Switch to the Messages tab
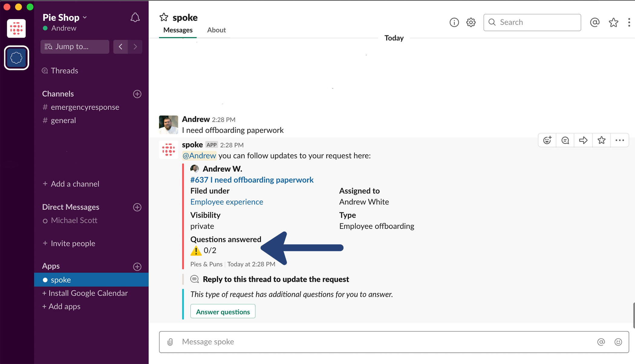 tap(178, 30)
